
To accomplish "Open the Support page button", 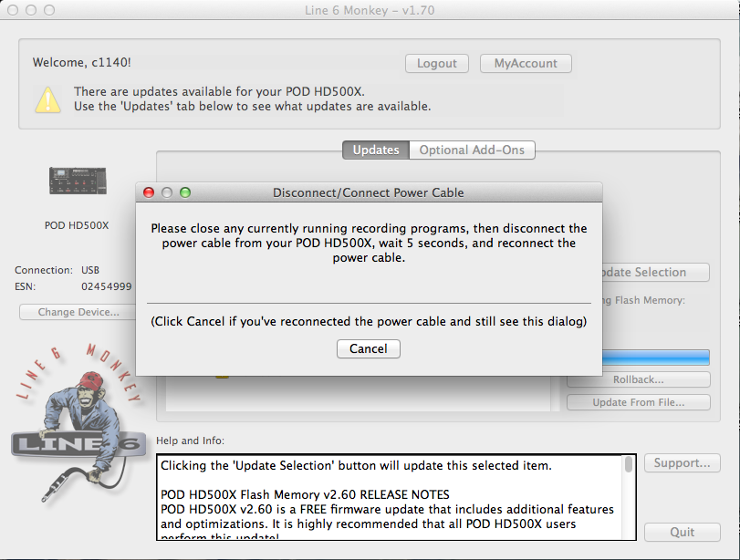I will click(682, 462).
